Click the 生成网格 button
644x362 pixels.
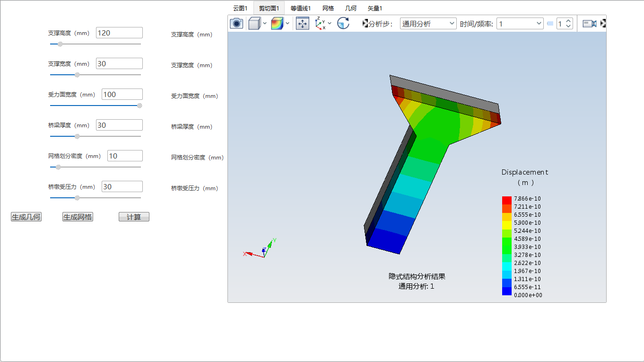[78, 217]
